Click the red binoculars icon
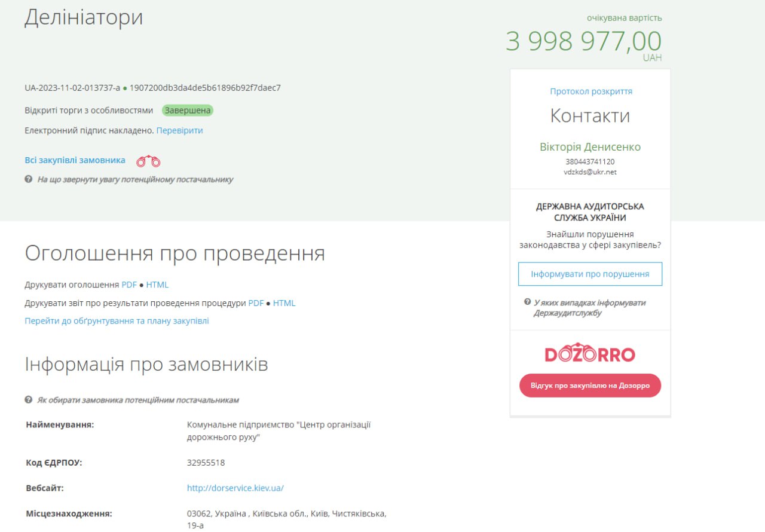The width and height of the screenshot is (765, 532). click(148, 161)
